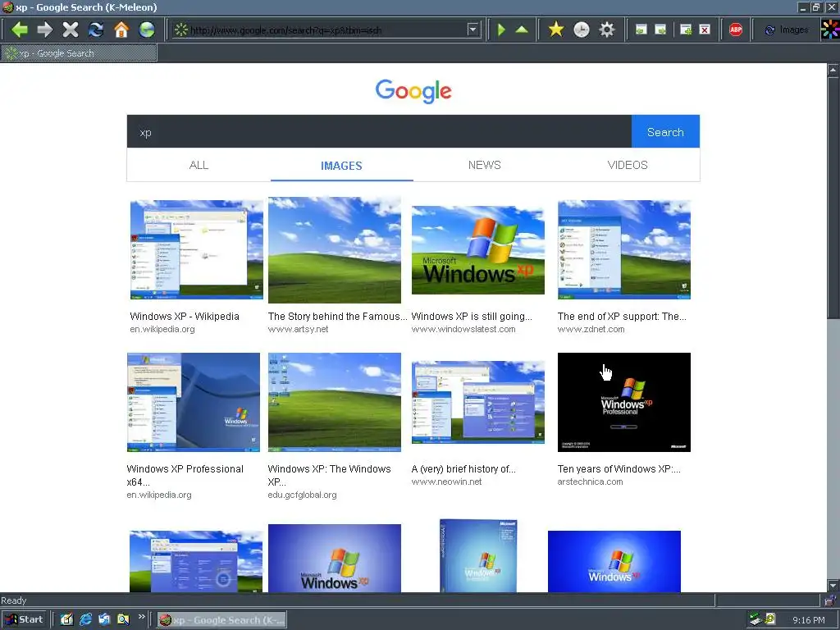Go back with the green left arrow
This screenshot has height=630, width=840.
click(x=20, y=30)
